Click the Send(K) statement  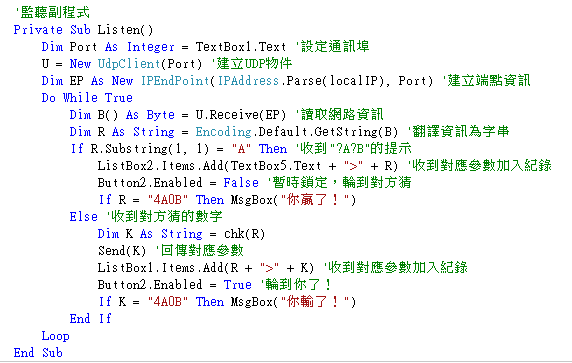pos(122,251)
